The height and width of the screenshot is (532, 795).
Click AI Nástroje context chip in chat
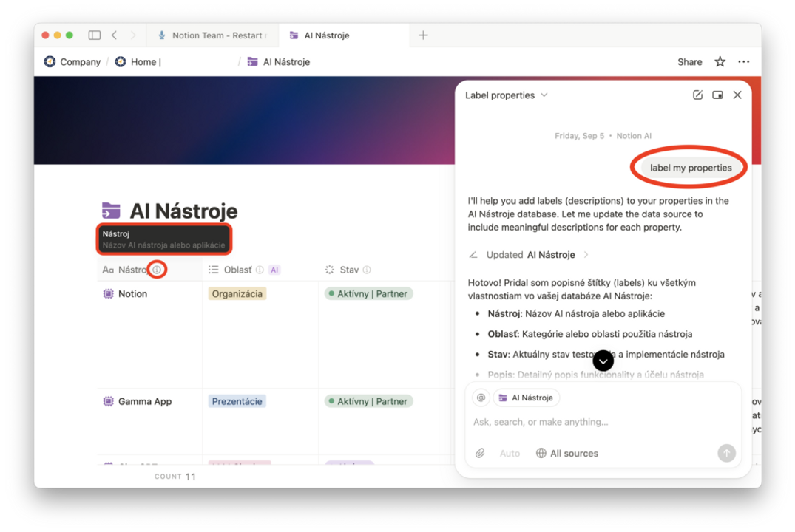click(527, 398)
